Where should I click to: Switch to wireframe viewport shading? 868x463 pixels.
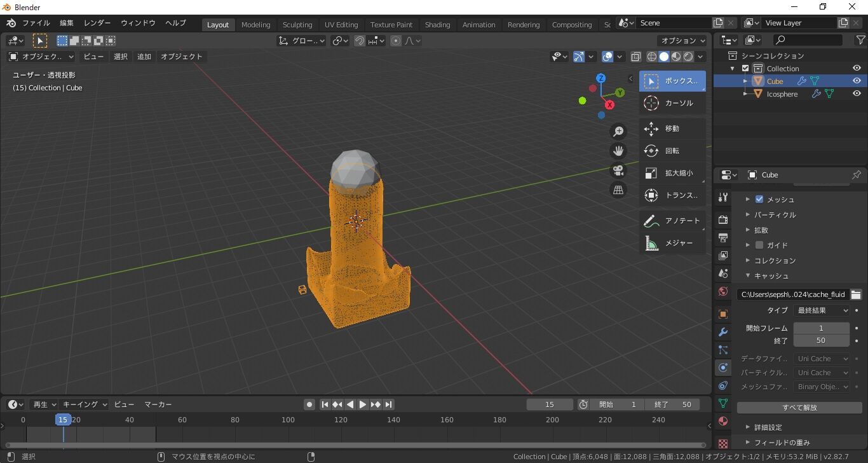[652, 57]
